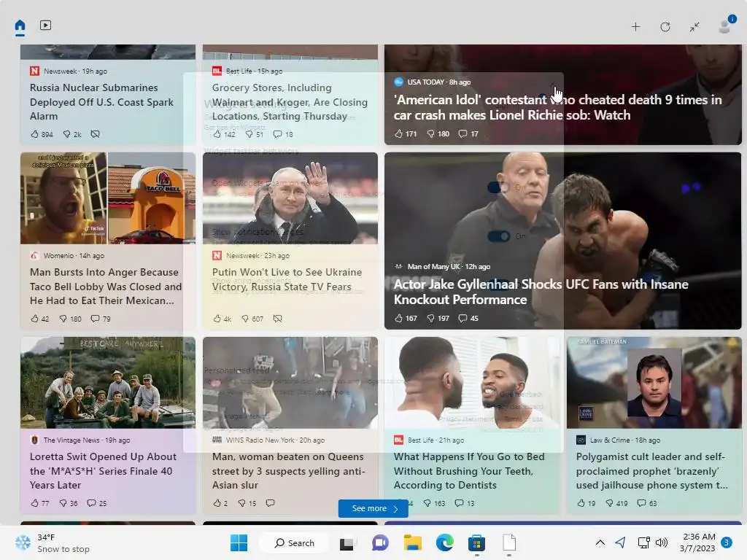Open the Chat app on the taskbar
The image size is (747, 560).
coord(379,542)
